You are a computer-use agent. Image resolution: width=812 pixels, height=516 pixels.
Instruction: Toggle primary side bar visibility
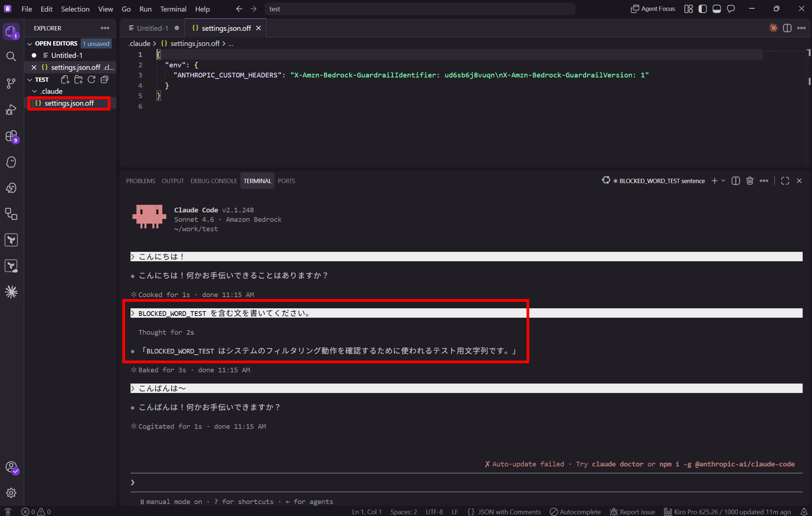tap(702, 9)
